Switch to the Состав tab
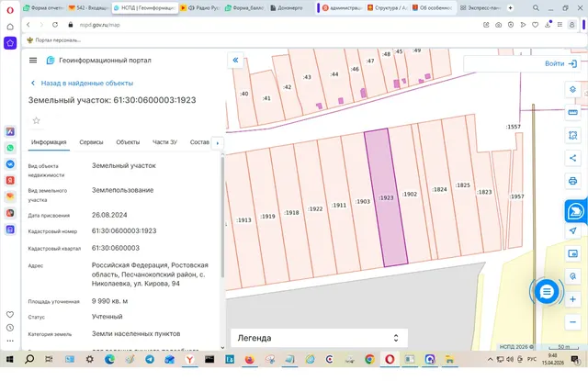The image size is (588, 381). pyautogui.click(x=199, y=142)
